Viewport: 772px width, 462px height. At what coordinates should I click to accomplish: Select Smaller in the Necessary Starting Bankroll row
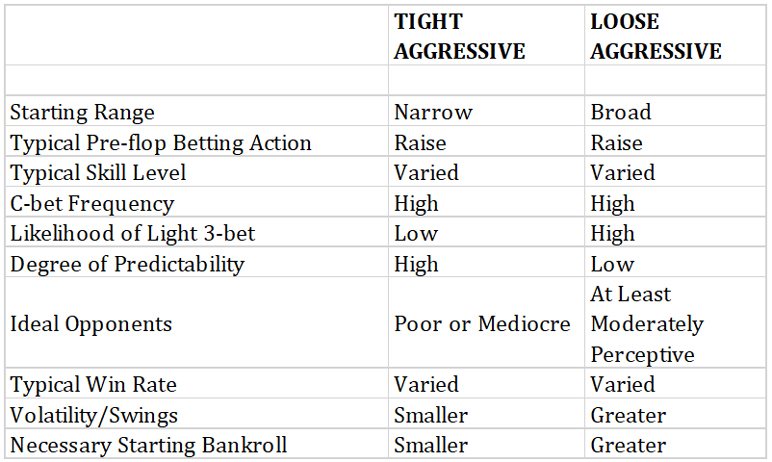click(x=430, y=445)
